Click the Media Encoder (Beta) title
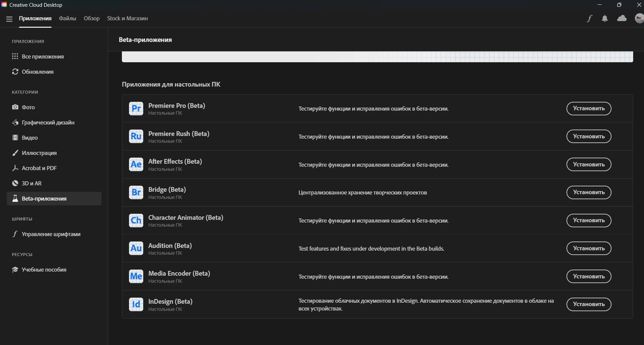Image resolution: width=644 pixels, height=345 pixels. pyautogui.click(x=179, y=273)
